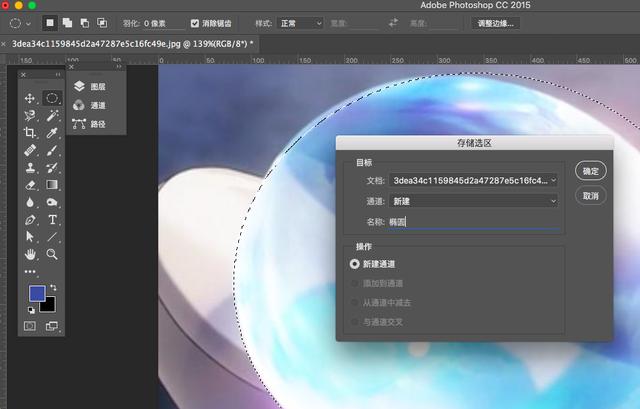The height and width of the screenshot is (409, 640).
Task: Change the screen mode
Action: (52, 326)
